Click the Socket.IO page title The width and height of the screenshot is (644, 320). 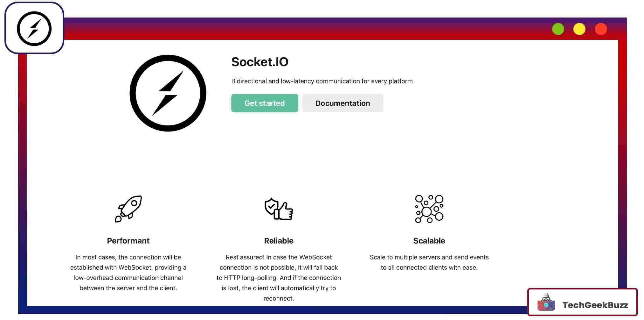pyautogui.click(x=260, y=62)
